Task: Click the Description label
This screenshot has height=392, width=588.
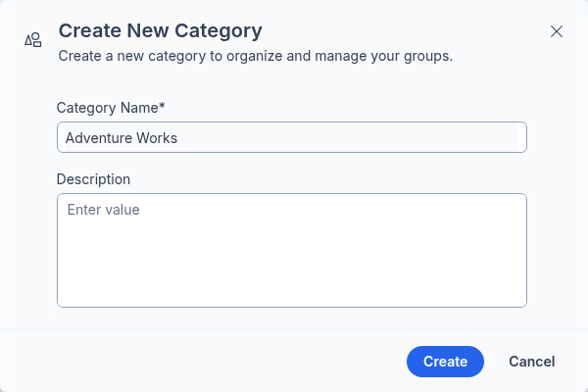Action: click(93, 179)
